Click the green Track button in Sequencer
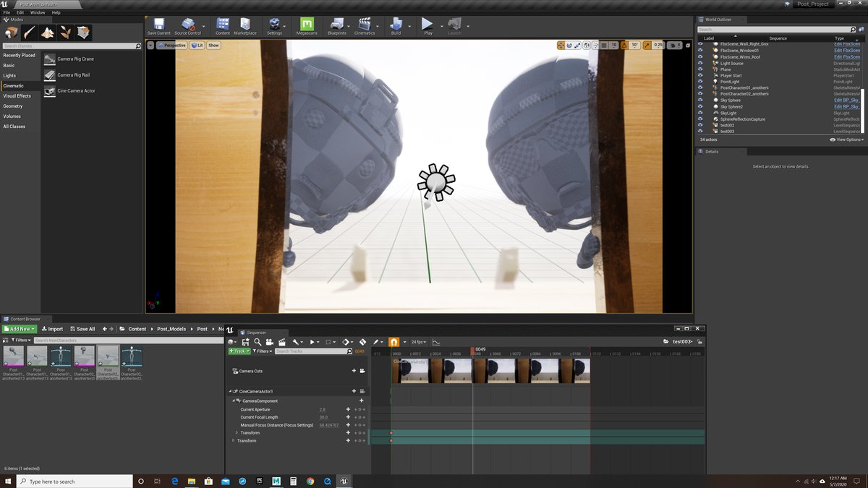The height and width of the screenshot is (488, 868). (239, 351)
